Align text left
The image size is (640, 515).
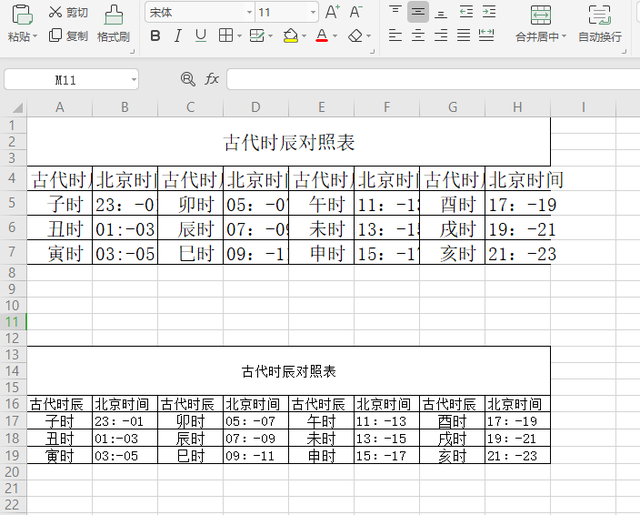(395, 36)
